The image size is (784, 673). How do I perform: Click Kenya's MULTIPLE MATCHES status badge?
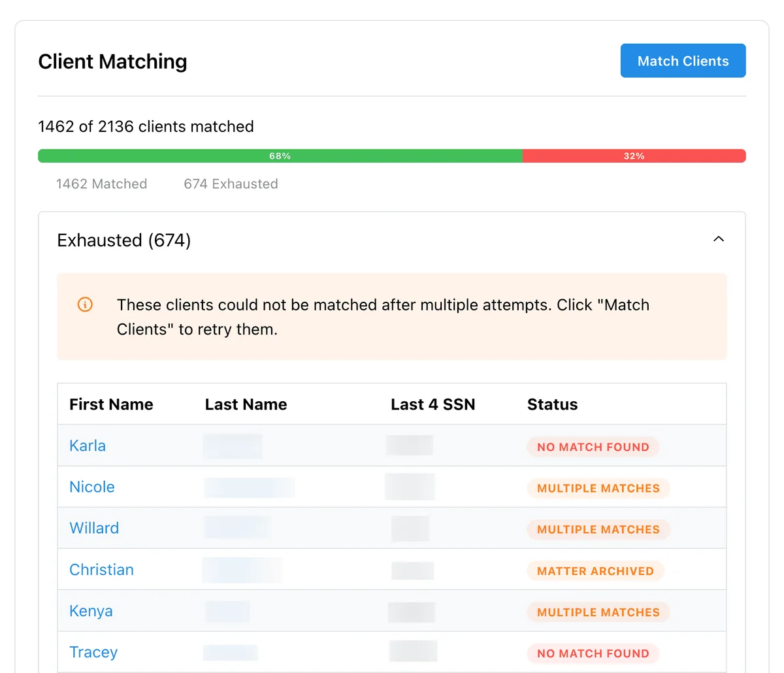click(598, 612)
